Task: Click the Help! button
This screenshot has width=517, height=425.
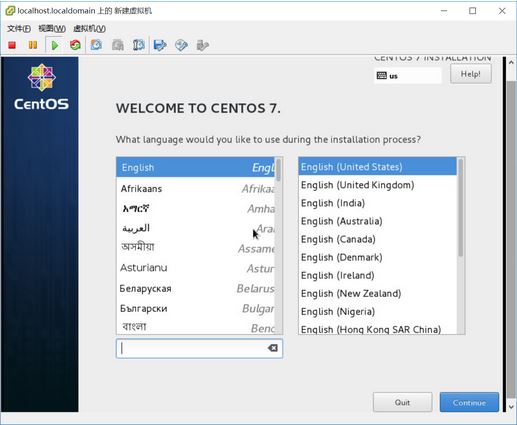Action: click(x=471, y=74)
